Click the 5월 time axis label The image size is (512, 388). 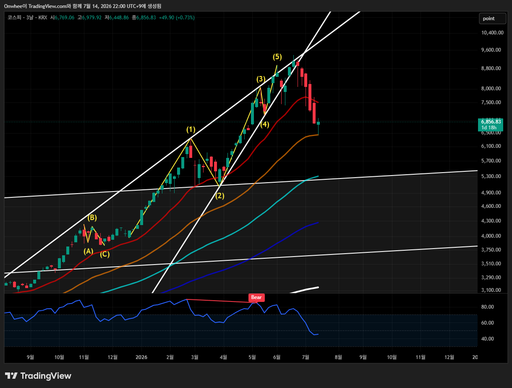tap(252, 357)
